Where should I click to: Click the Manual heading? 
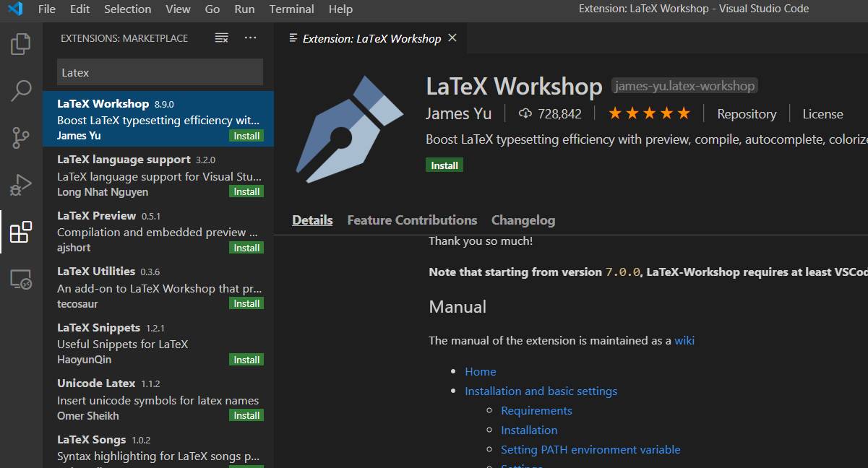pos(457,307)
